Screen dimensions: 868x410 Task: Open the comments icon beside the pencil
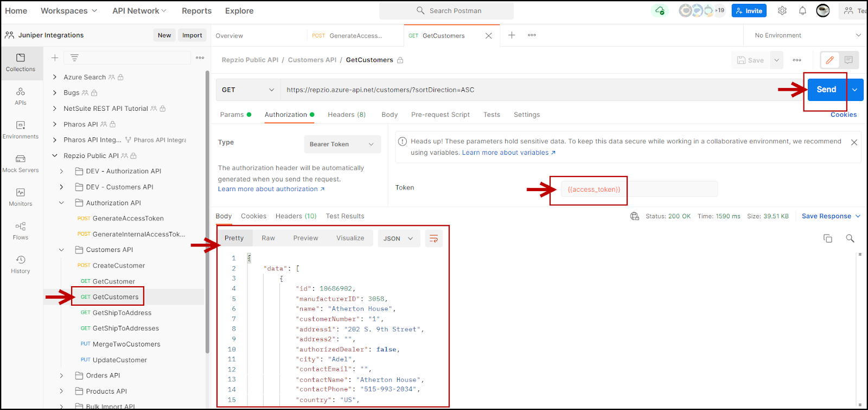[848, 60]
